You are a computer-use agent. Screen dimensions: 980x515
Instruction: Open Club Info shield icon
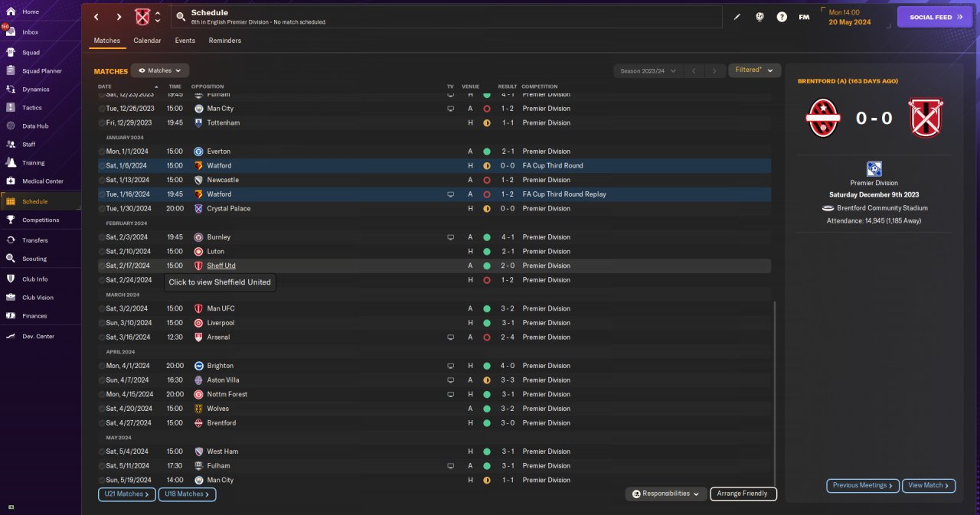tap(11, 279)
